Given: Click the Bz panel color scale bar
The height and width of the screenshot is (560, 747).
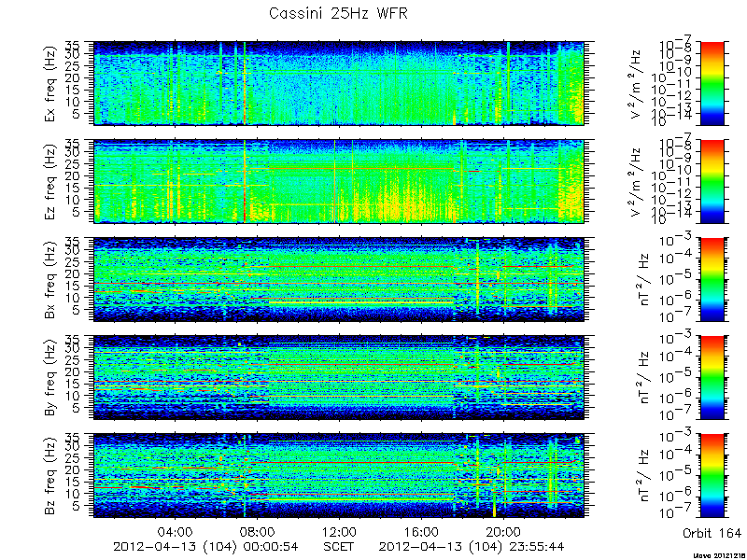Looking at the screenshot, I should pyautogui.click(x=712, y=476).
